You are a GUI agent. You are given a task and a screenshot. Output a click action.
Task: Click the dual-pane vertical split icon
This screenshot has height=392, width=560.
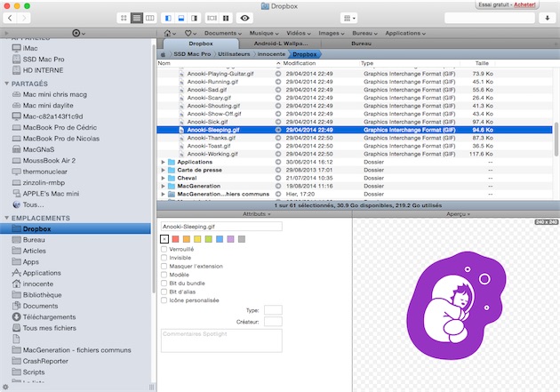click(x=226, y=18)
